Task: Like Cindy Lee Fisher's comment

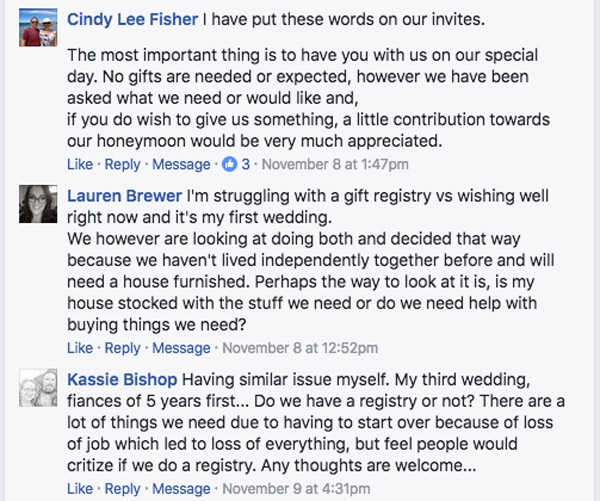Action: [x=79, y=165]
